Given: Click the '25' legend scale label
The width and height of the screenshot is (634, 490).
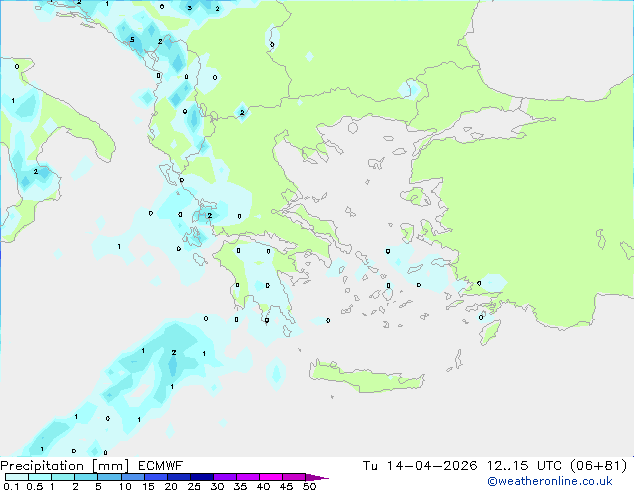Looking at the screenshot, I should 194,486.
